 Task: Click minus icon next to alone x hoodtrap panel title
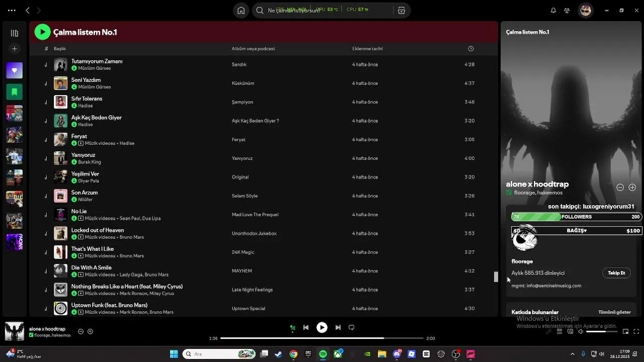click(620, 188)
